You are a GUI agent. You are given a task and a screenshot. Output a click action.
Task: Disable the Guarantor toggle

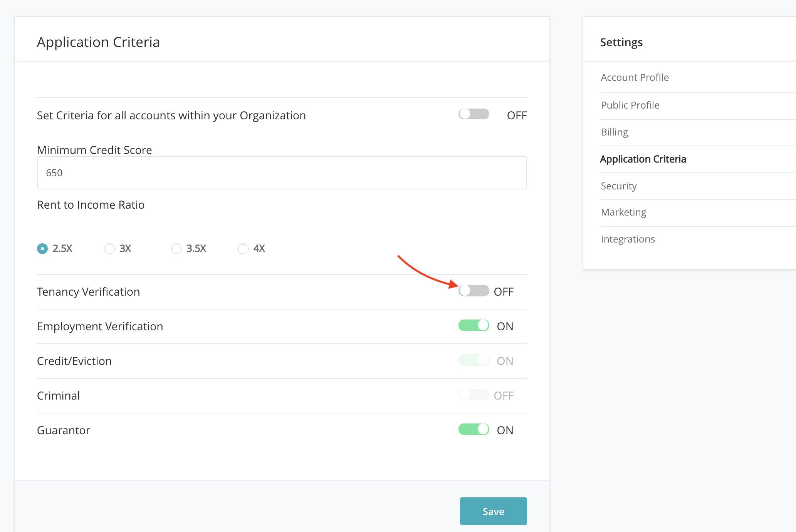[x=474, y=430]
